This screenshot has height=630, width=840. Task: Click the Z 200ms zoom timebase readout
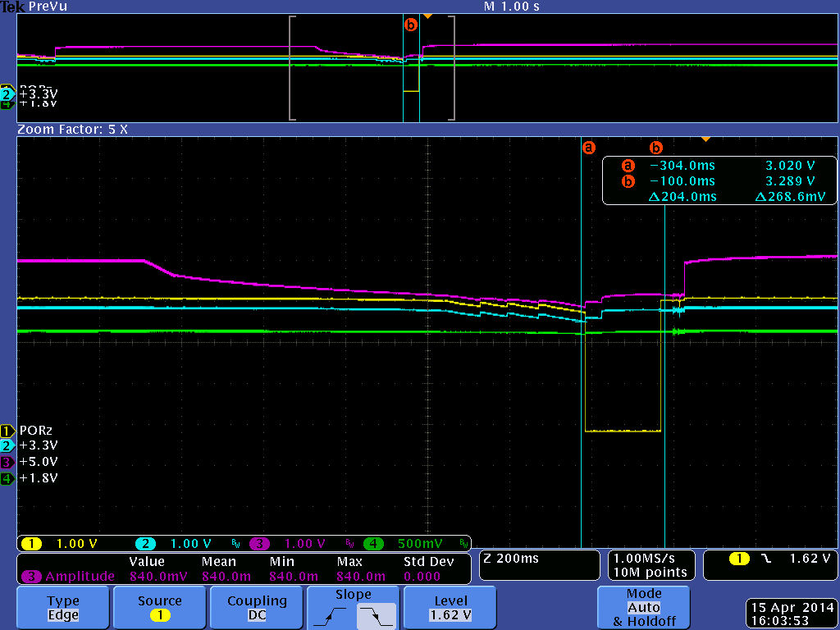[540, 565]
